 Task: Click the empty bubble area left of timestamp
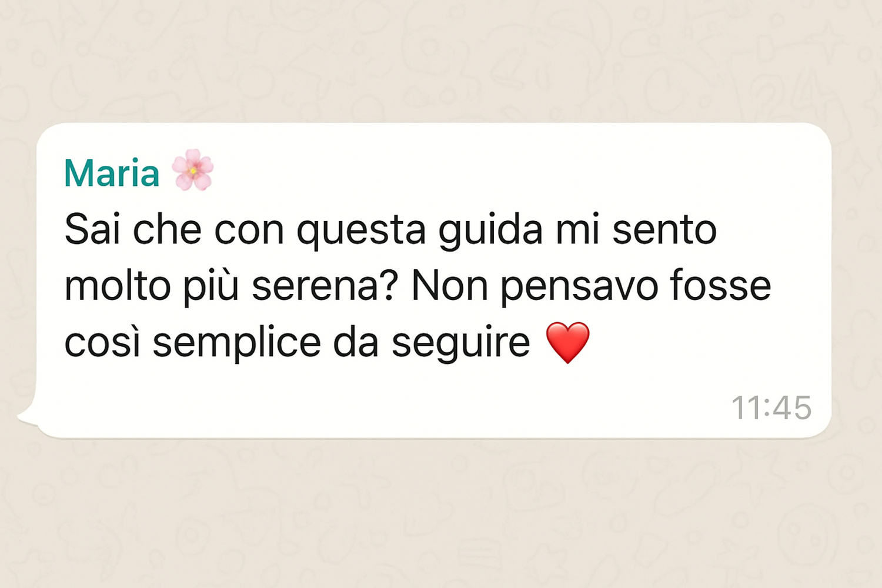click(382, 406)
